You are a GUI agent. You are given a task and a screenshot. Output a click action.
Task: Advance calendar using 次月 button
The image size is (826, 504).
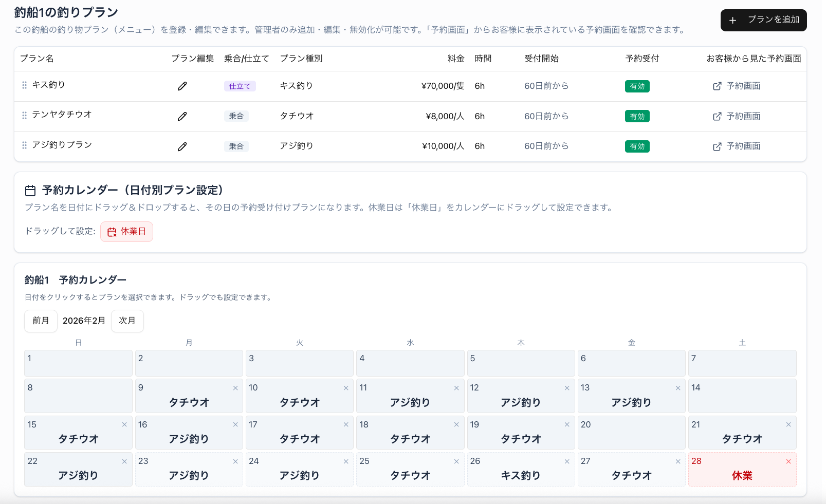coord(127,321)
